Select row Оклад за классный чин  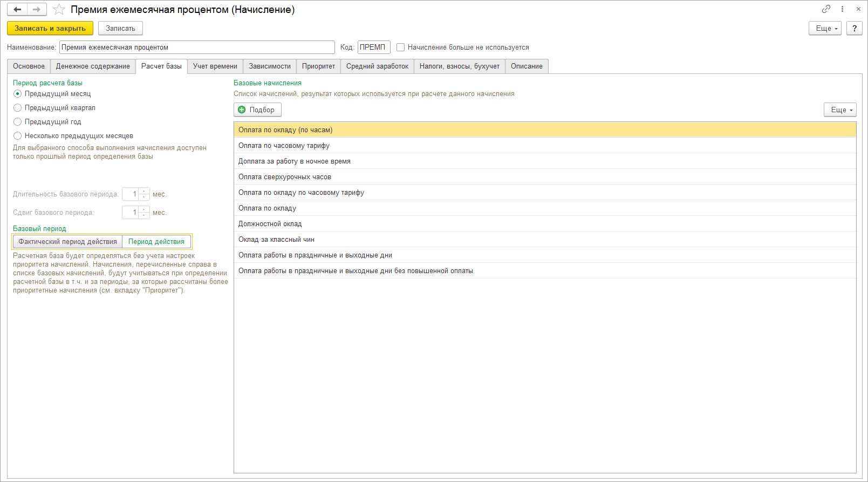click(545, 240)
